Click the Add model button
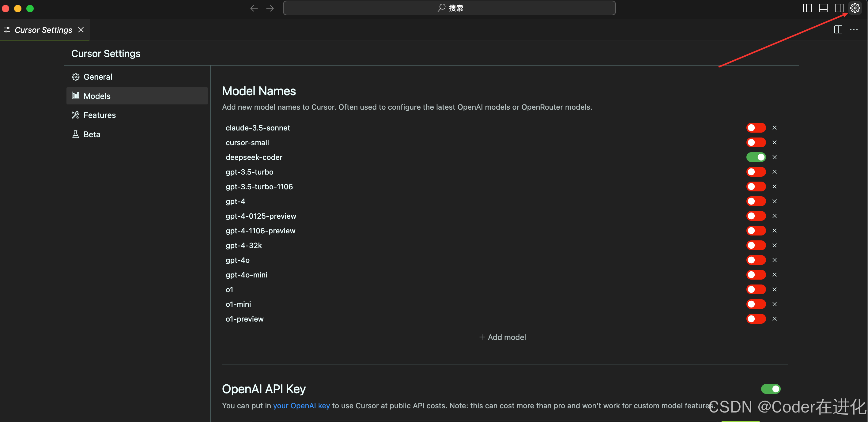 pyautogui.click(x=502, y=337)
